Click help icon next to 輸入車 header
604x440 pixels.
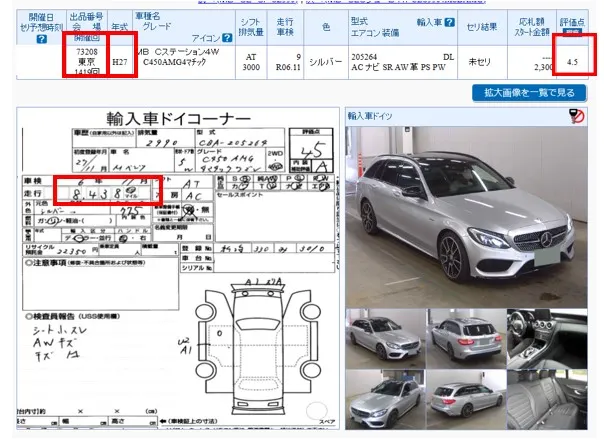click(450, 22)
